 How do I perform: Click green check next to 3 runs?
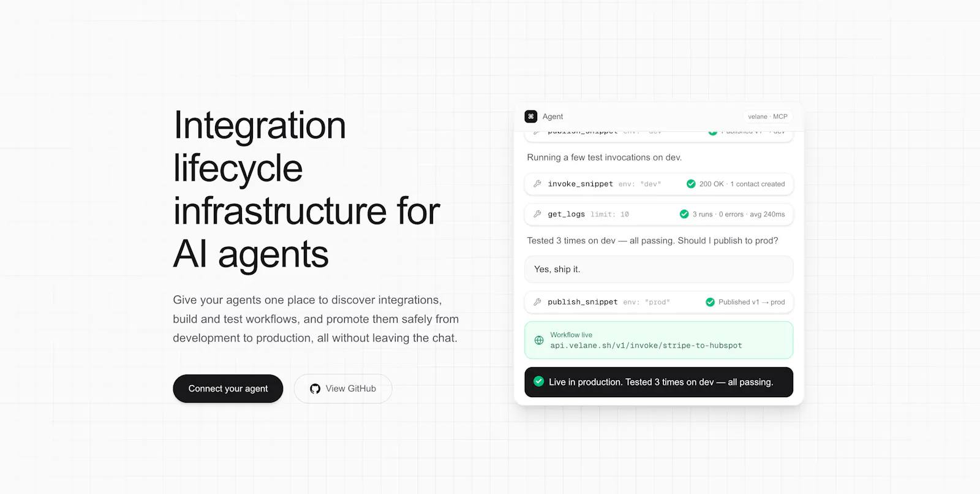684,214
